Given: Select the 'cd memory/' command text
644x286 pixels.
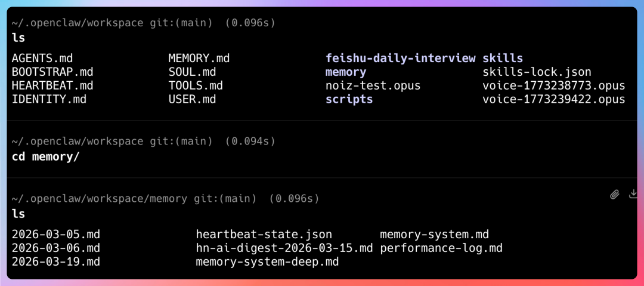Looking at the screenshot, I should (x=45, y=157).
